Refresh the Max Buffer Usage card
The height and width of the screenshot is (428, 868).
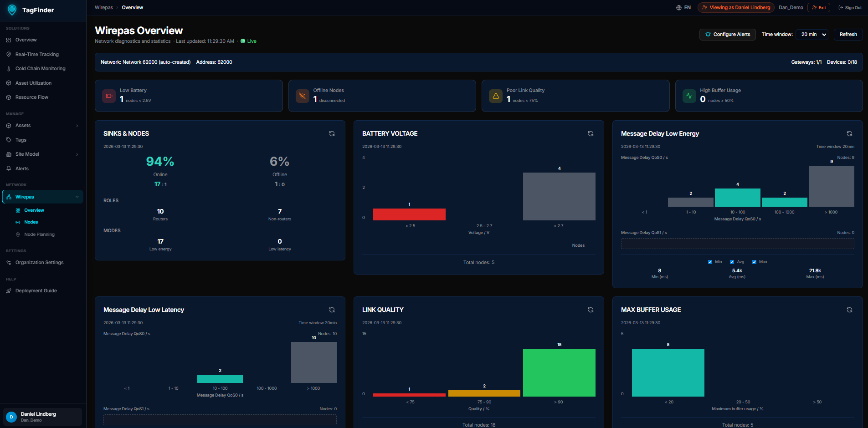coord(849,310)
